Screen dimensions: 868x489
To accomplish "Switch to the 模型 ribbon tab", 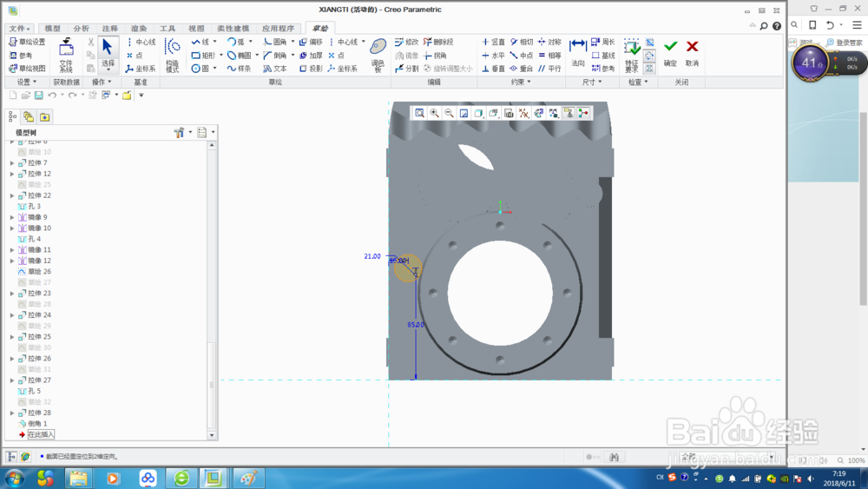I will coord(53,29).
